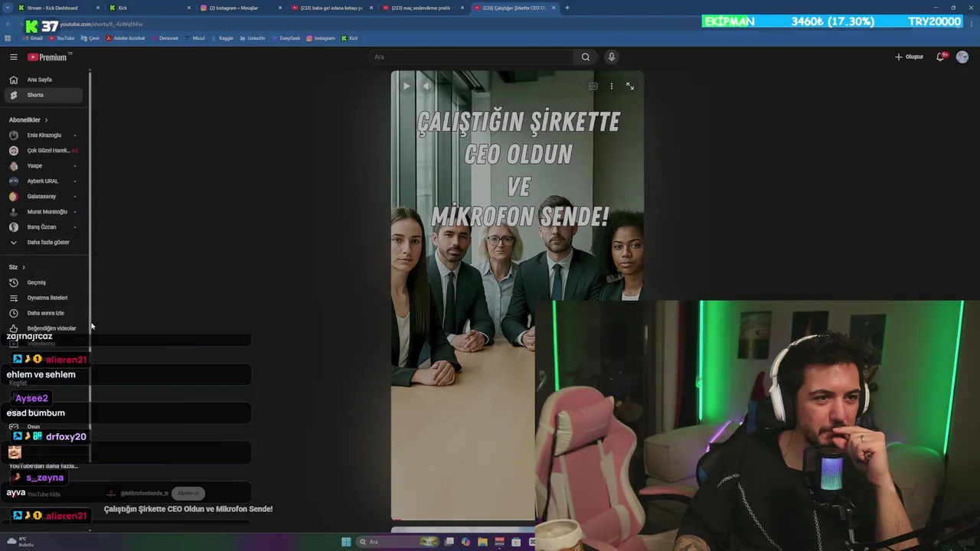Open the Adobe Acrobat bookmark
This screenshot has width=980, height=551.
pos(126,38)
